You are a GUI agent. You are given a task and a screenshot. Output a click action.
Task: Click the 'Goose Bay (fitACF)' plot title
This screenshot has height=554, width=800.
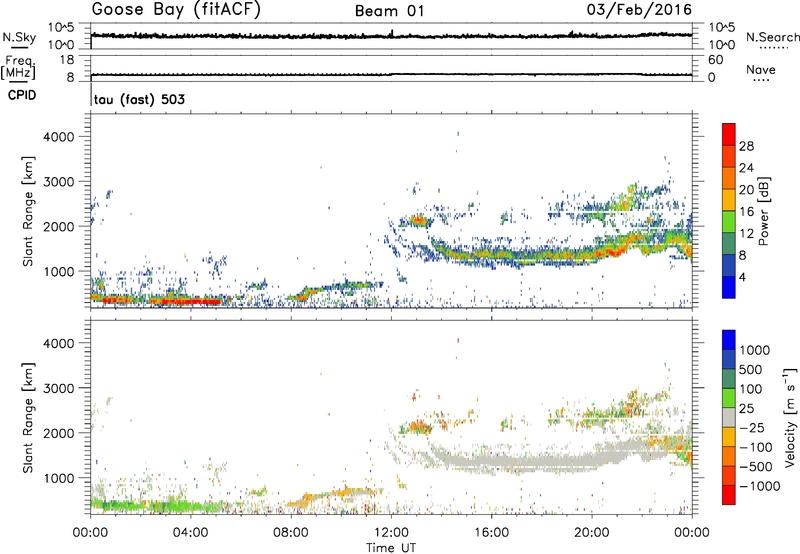tap(176, 10)
